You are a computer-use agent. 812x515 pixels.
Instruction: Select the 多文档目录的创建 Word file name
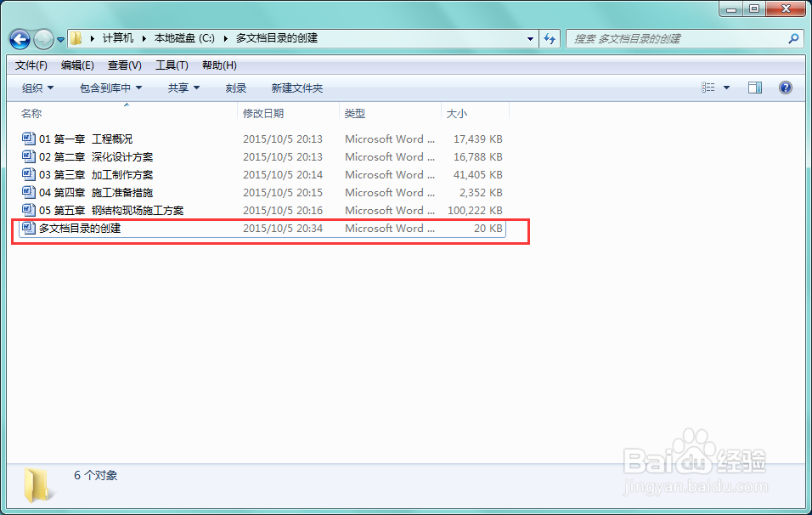click(80, 229)
